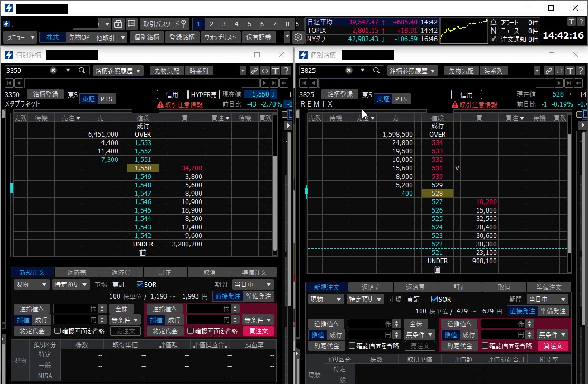Open the 注文通知 order notification icon
The height and width of the screenshot is (384, 588).
point(494,39)
